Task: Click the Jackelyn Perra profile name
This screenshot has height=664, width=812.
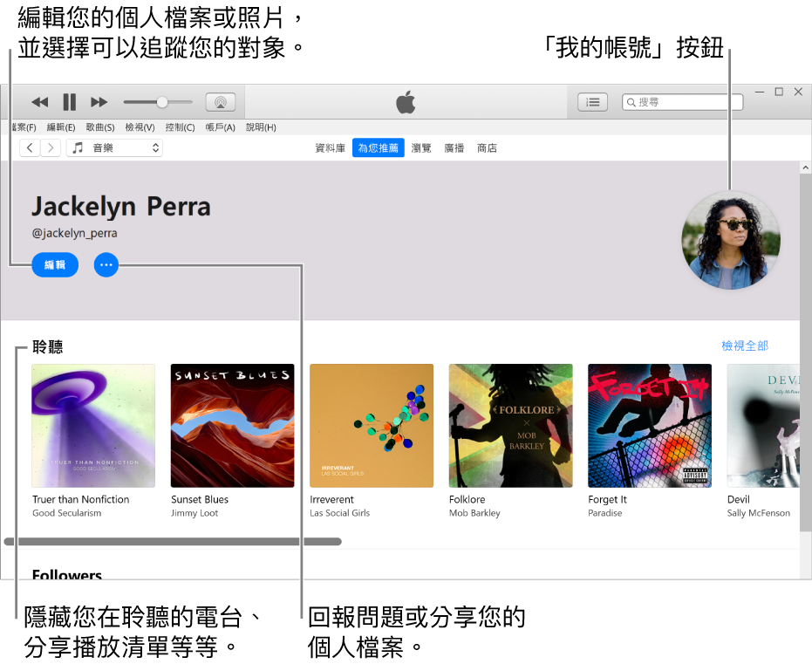Action: click(121, 207)
